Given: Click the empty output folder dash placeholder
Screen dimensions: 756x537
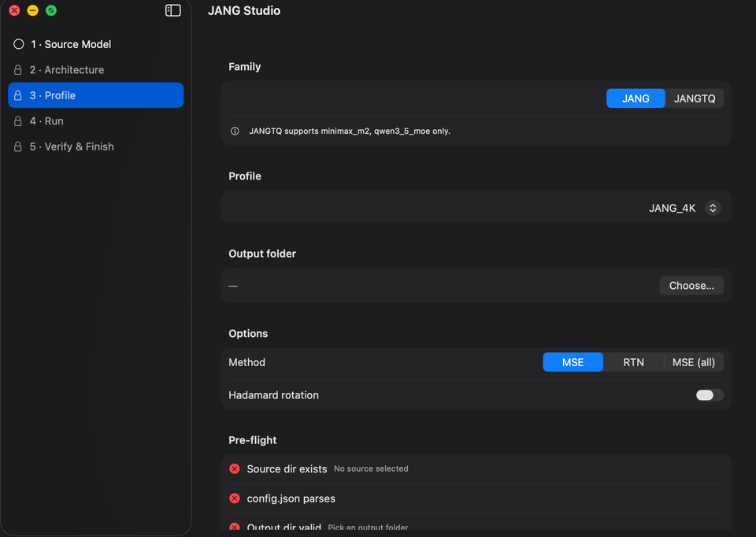Looking at the screenshot, I should [x=233, y=286].
